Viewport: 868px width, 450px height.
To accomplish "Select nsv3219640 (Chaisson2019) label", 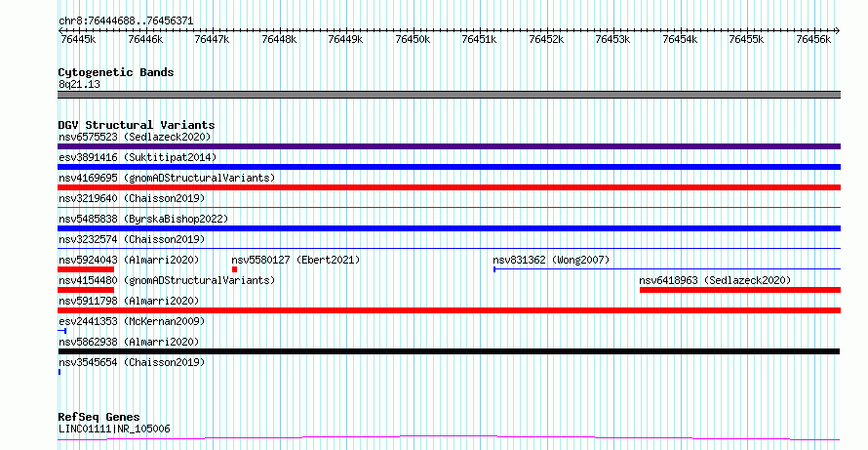I will (132, 198).
